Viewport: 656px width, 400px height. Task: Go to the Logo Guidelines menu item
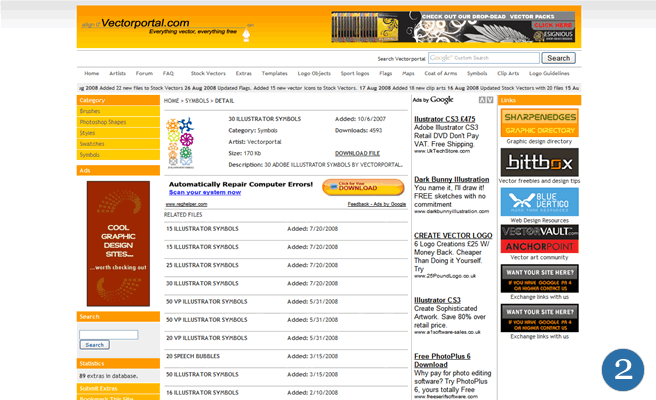click(x=549, y=73)
